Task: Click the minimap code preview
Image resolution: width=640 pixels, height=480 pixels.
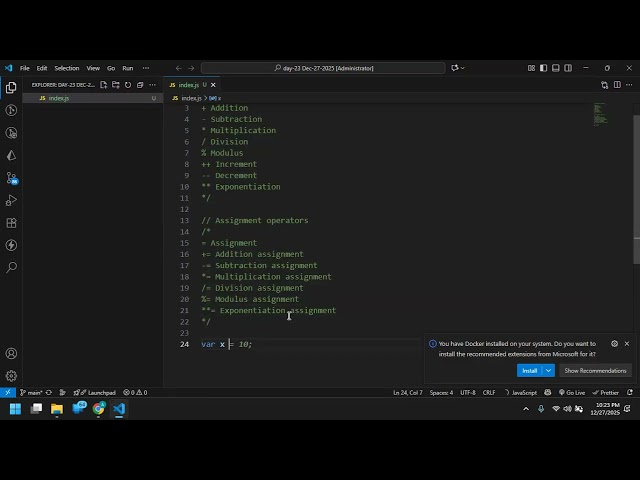Action: click(x=601, y=114)
